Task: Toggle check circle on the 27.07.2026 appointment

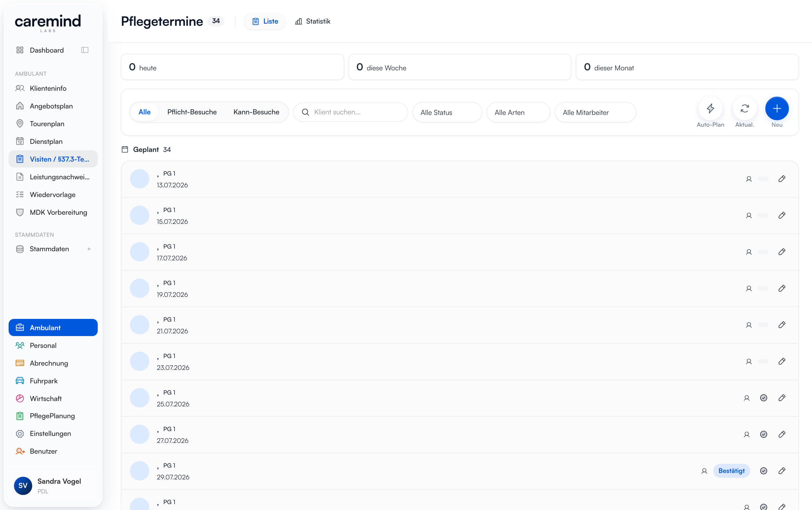Action: (x=763, y=434)
